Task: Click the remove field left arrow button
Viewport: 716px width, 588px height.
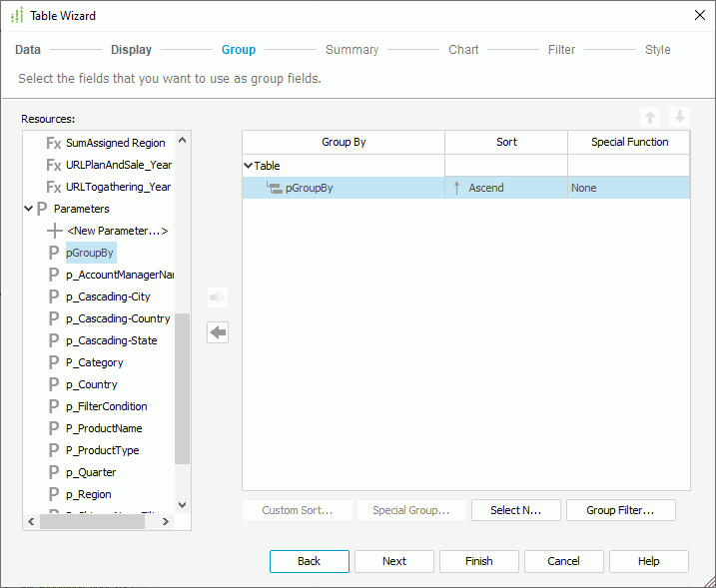Action: [218, 332]
